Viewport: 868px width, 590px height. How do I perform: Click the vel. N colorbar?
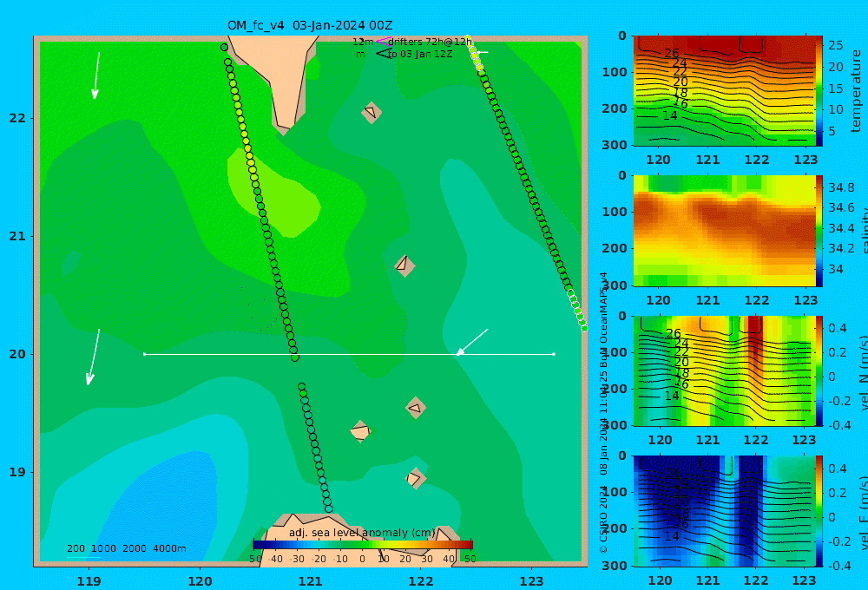tap(819, 370)
